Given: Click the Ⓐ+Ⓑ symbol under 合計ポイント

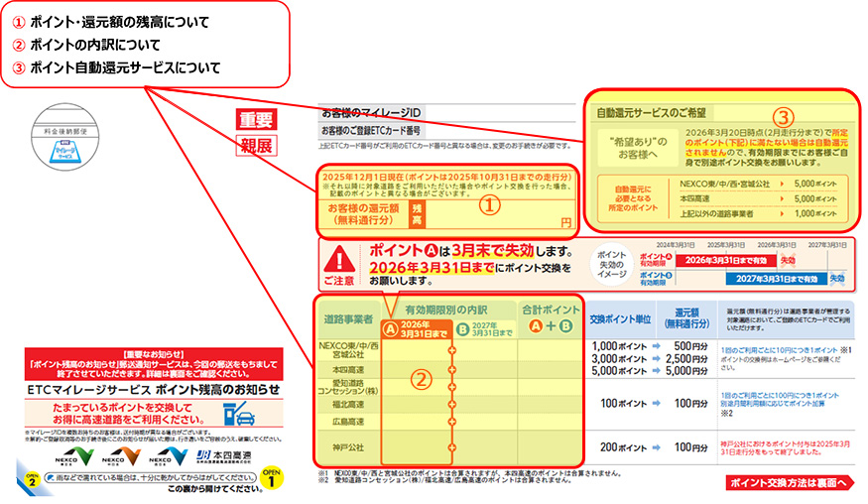Looking at the screenshot, I should click(551, 326).
